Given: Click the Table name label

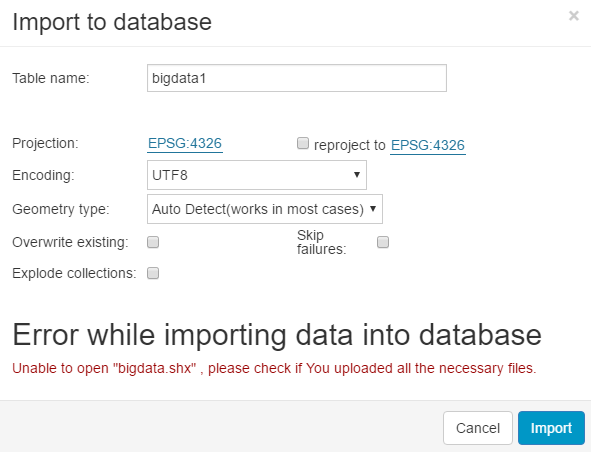Looking at the screenshot, I should click(x=51, y=78).
